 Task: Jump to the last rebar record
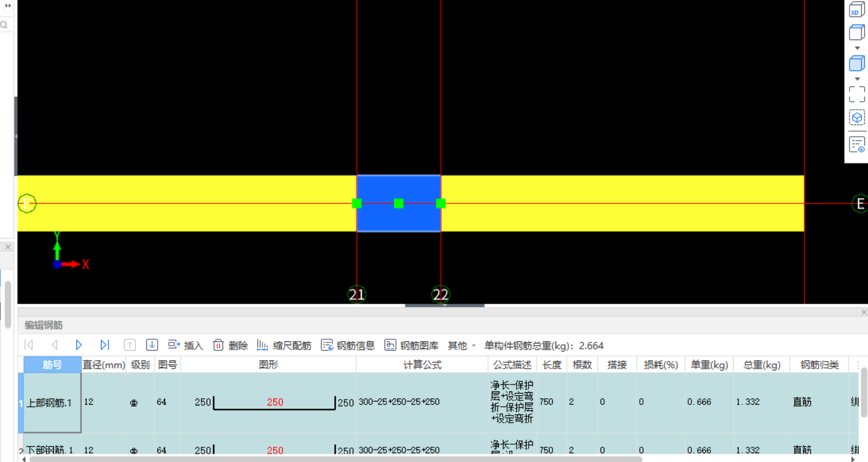105,345
